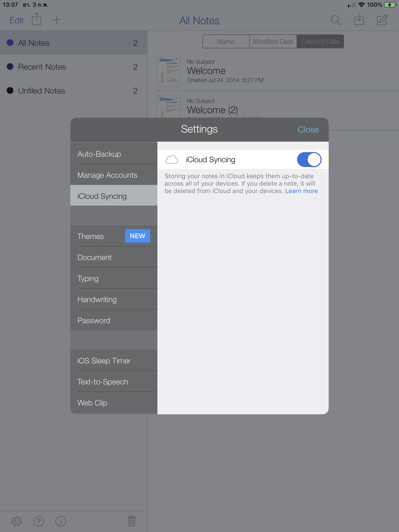
Task: Tap the Wi-Fi icon in status bar
Action: (x=361, y=5)
